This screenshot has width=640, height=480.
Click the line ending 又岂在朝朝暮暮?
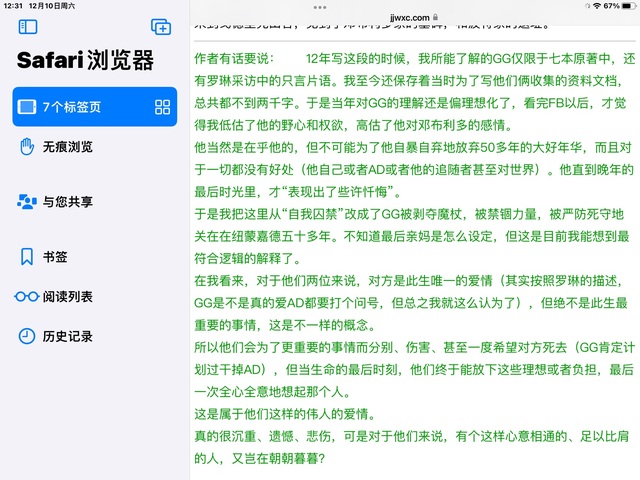click(260, 458)
